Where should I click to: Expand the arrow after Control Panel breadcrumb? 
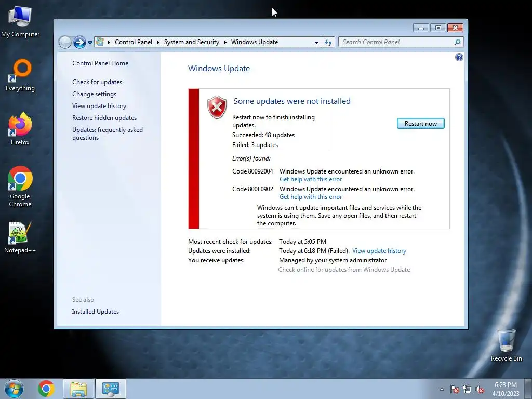pos(158,42)
